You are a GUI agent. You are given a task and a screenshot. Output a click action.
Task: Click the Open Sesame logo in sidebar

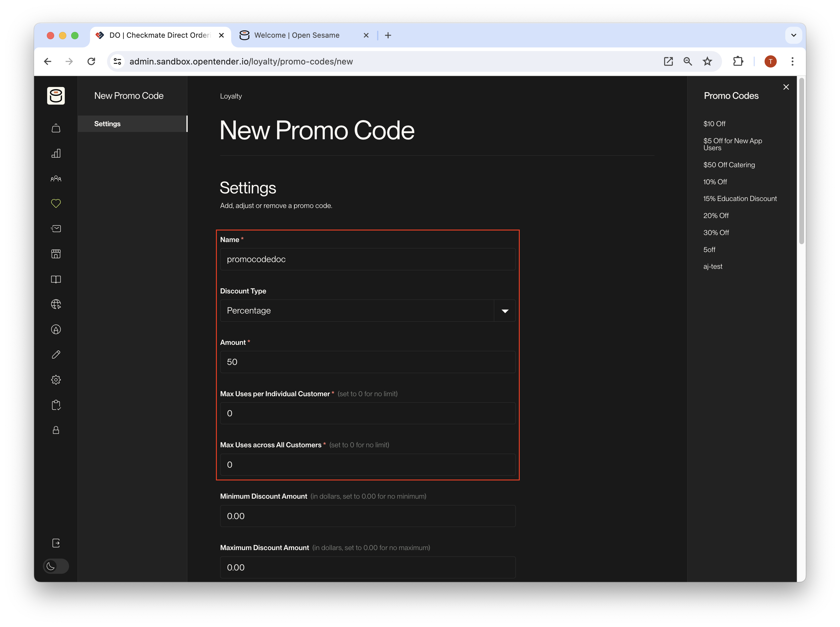56,95
